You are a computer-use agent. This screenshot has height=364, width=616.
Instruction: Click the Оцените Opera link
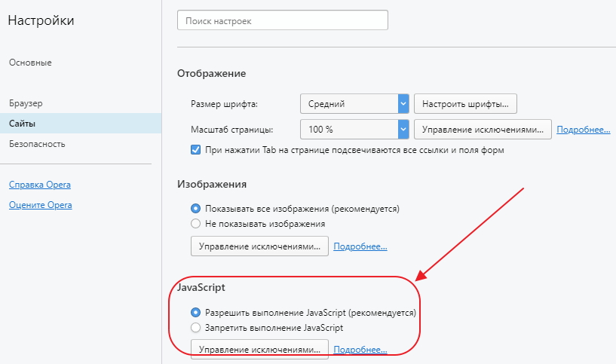tap(40, 205)
